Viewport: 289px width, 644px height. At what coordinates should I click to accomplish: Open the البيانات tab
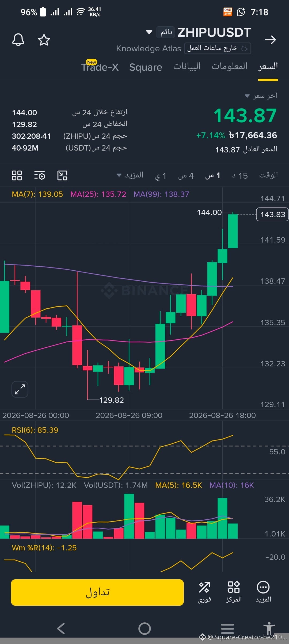(187, 66)
